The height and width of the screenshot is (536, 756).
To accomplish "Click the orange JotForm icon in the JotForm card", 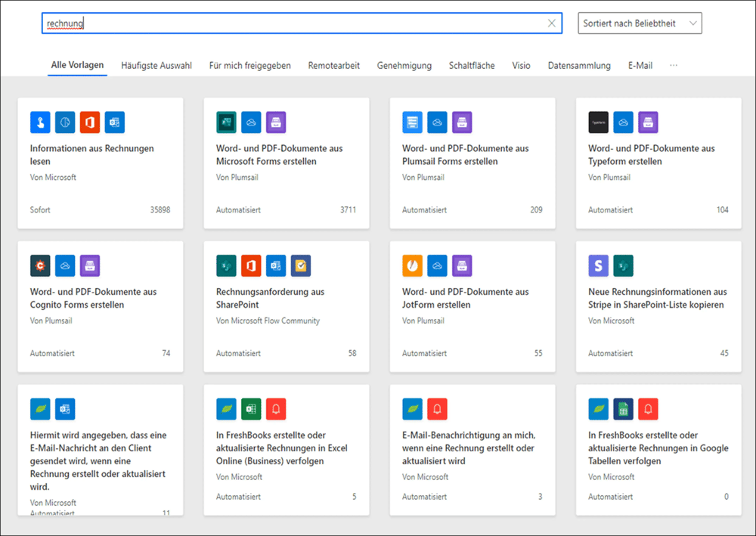I will pos(412,265).
